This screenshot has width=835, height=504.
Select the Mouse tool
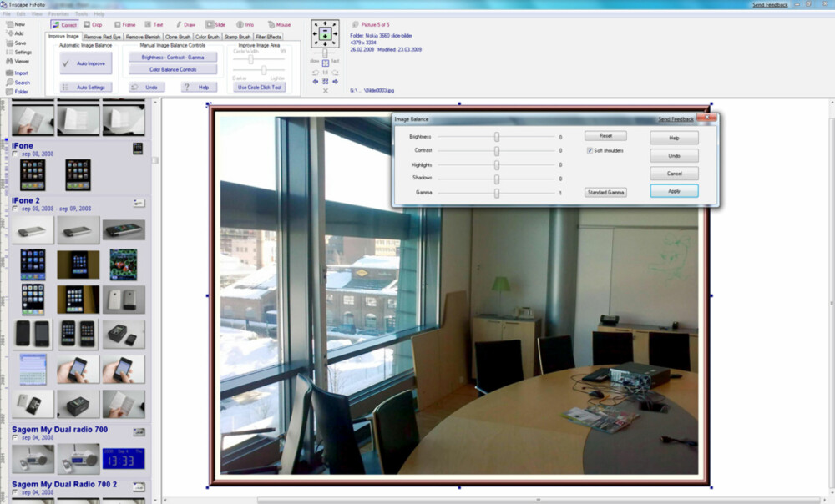click(280, 24)
